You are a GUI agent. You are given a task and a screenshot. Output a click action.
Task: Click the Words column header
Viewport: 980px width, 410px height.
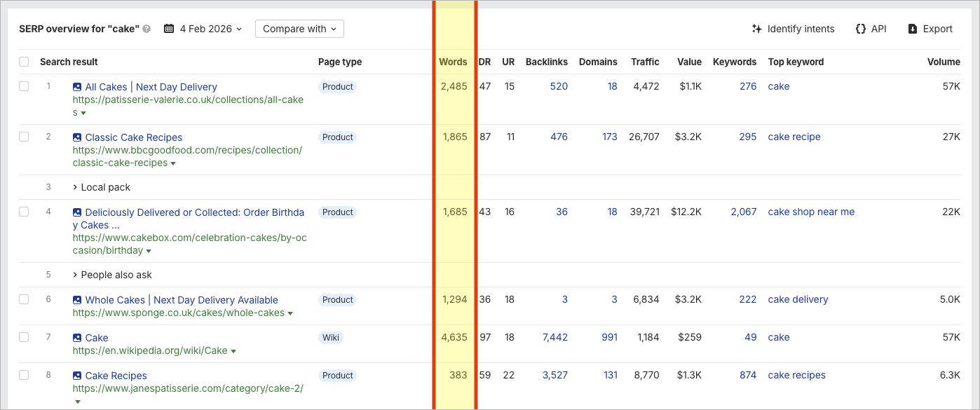(x=453, y=62)
